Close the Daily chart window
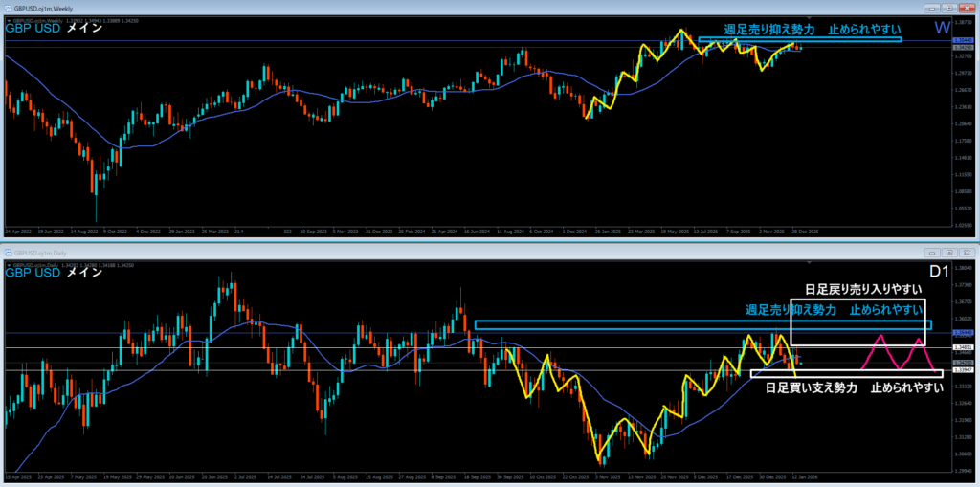This screenshot has height=487, width=980. point(965,252)
